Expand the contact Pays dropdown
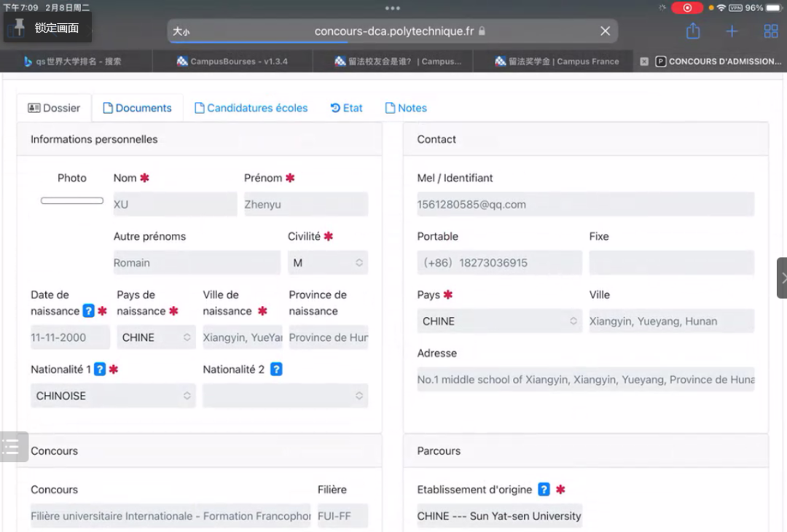The height and width of the screenshot is (532, 787). [x=499, y=321]
